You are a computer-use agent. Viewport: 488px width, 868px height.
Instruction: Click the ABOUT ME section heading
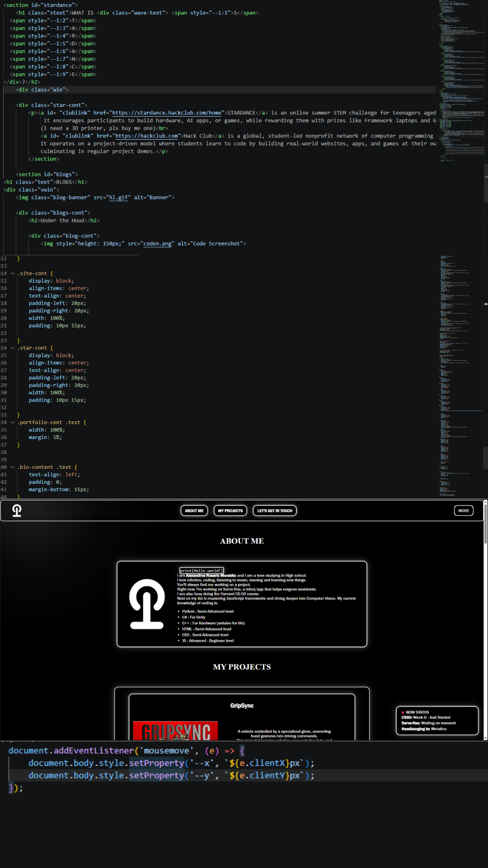tap(242, 541)
